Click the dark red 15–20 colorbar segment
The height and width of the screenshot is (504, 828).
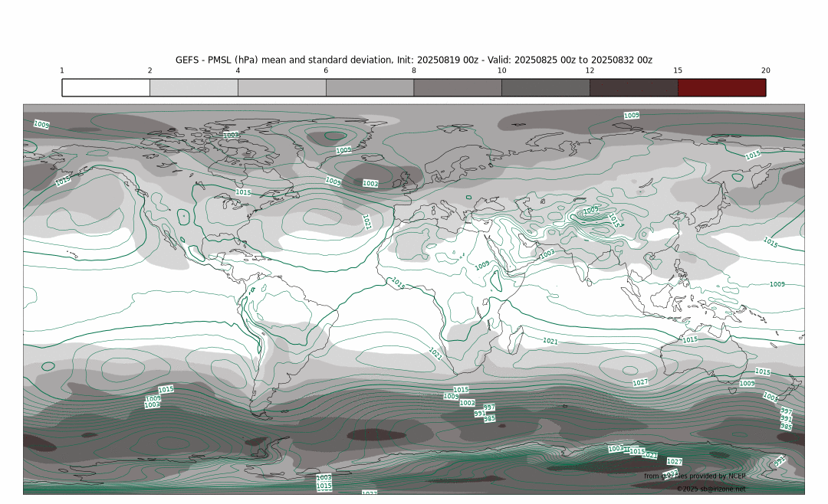tap(721, 87)
